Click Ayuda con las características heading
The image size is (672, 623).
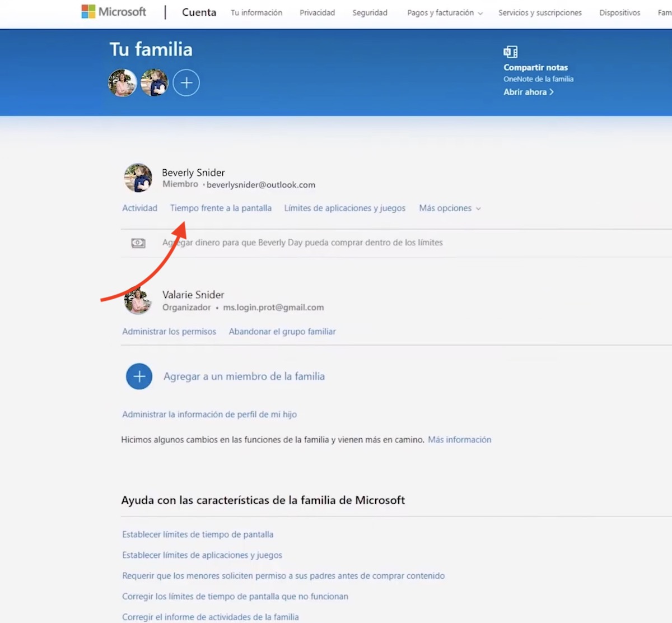(x=263, y=500)
